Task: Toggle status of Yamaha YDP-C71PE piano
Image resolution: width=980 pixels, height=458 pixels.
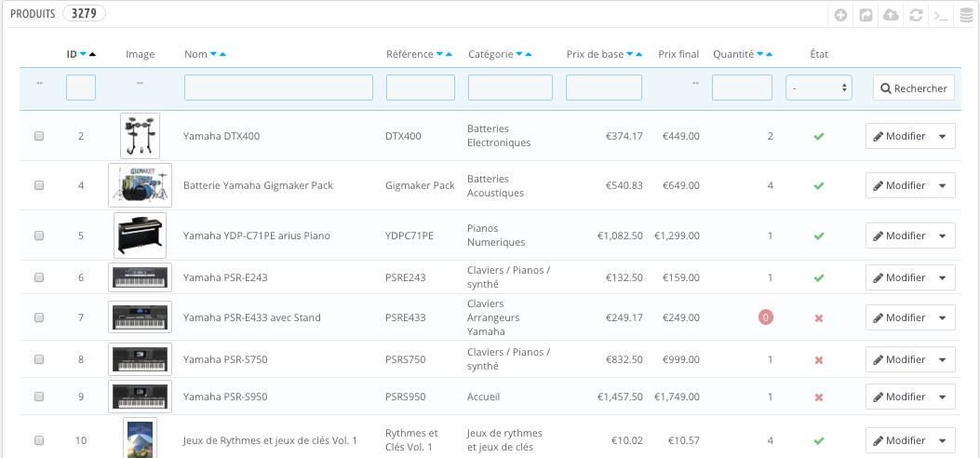Action: click(819, 236)
